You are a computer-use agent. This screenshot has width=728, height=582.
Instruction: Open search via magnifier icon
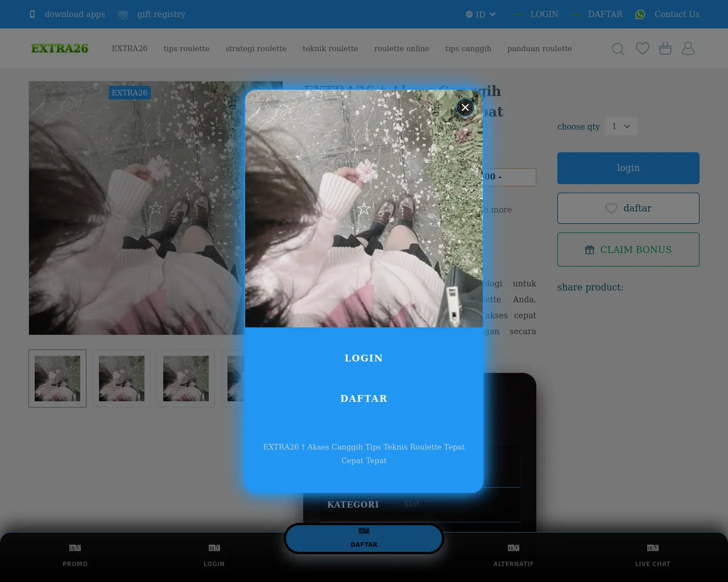coord(618,49)
